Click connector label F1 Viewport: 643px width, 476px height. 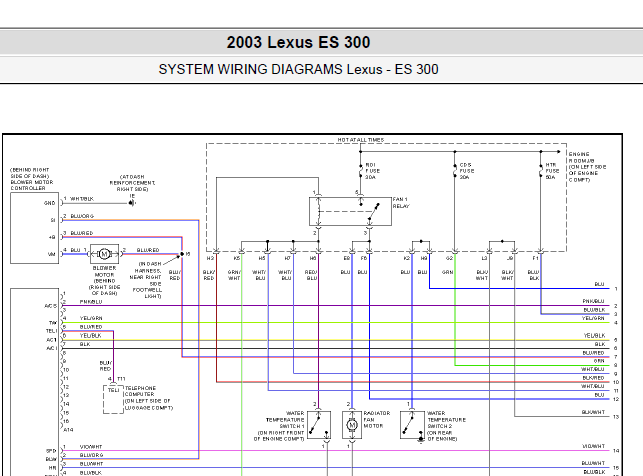point(535,258)
